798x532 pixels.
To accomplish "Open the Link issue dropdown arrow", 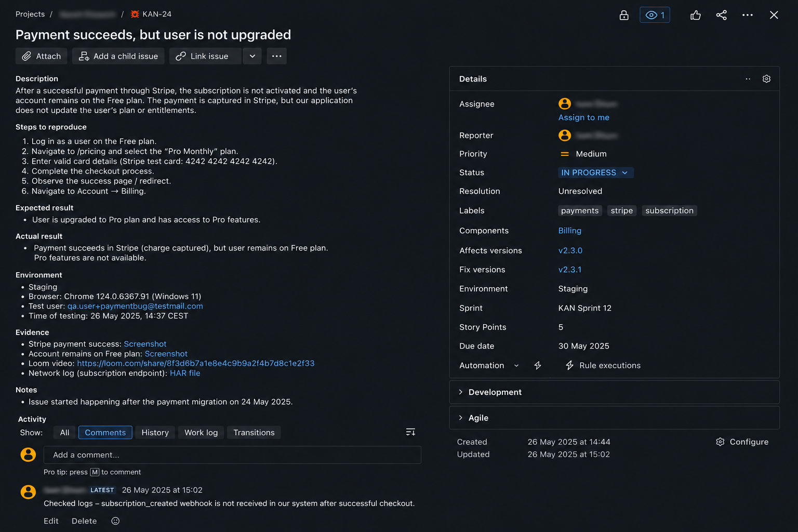I will [x=252, y=56].
